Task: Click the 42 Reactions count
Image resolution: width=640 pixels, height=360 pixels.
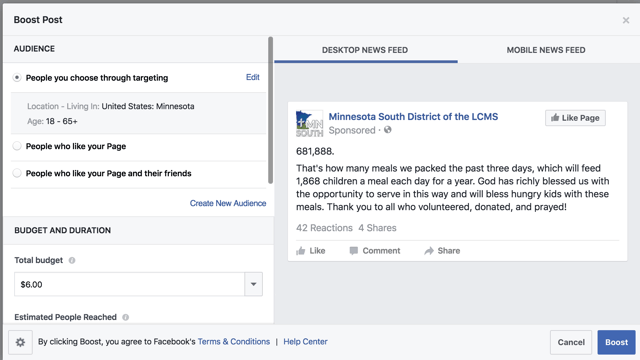Action: tap(324, 228)
